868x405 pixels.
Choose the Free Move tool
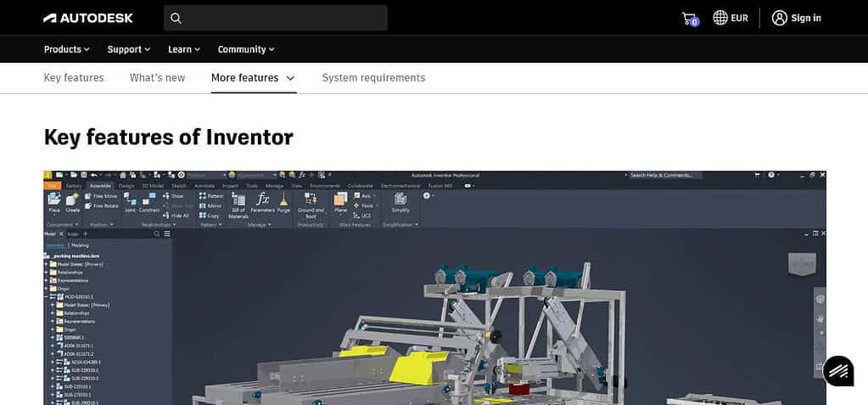101,196
